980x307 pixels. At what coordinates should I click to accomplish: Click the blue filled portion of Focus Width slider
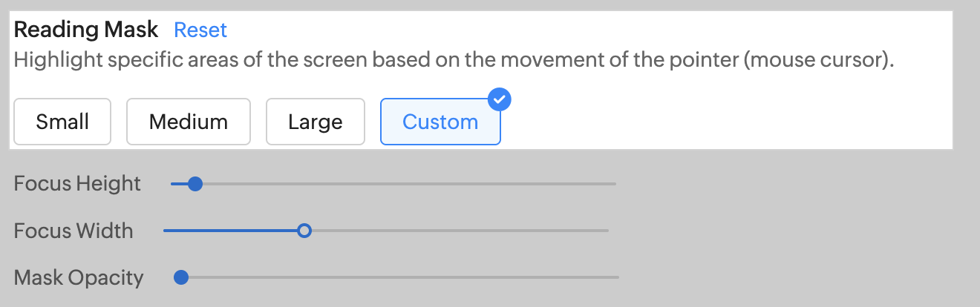[230, 231]
